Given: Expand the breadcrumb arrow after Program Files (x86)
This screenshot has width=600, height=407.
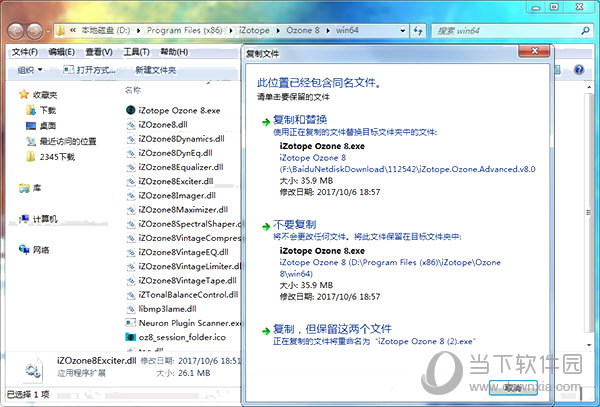Looking at the screenshot, I should [x=232, y=31].
